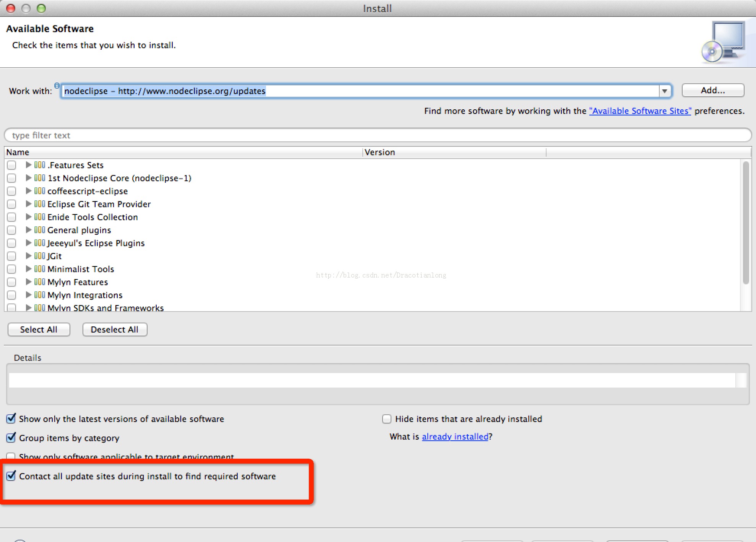Open the Work with site dropdown arrow
Screen dimensions: 756x542
click(x=665, y=91)
